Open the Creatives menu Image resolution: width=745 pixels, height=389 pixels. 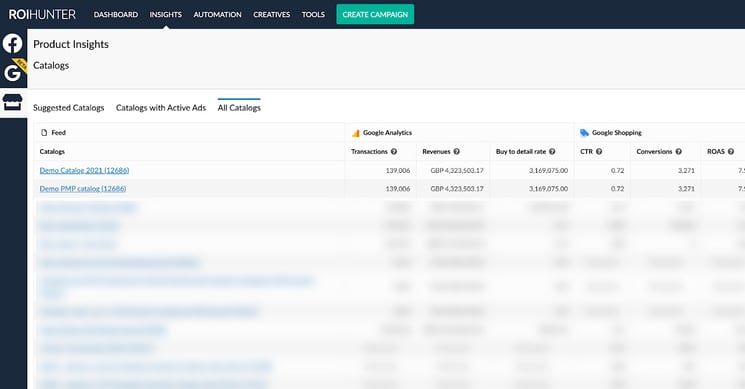click(x=272, y=15)
